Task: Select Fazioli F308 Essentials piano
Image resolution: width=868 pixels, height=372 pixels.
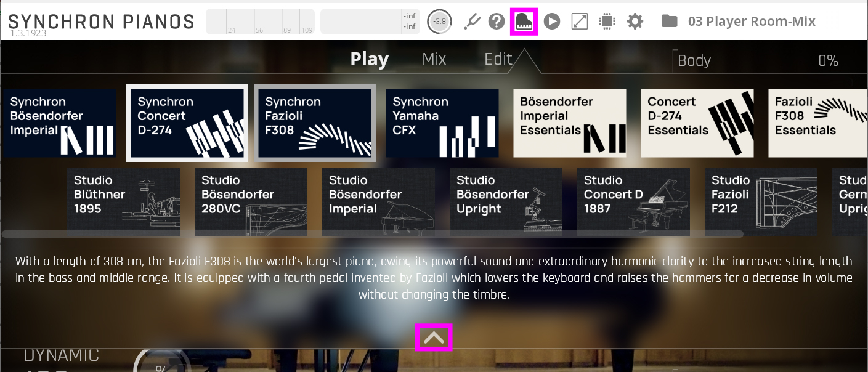Action: (x=818, y=123)
